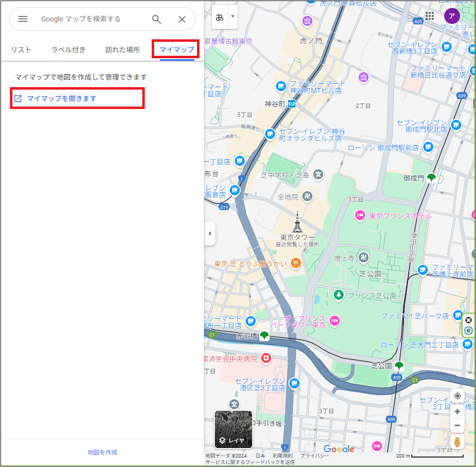Image resolution: width=476 pixels, height=467 pixels.
Task: Expand the IME dropdown arrow
Action: tap(233, 17)
